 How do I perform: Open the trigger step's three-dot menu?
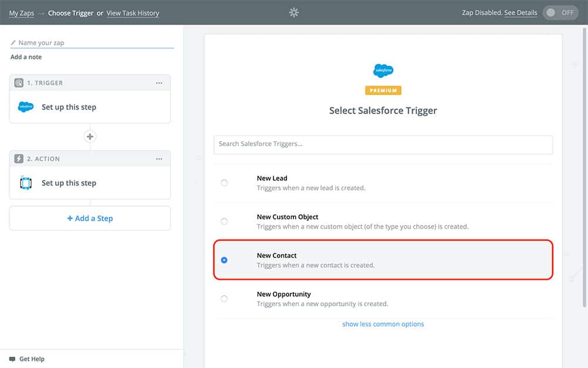(x=159, y=83)
